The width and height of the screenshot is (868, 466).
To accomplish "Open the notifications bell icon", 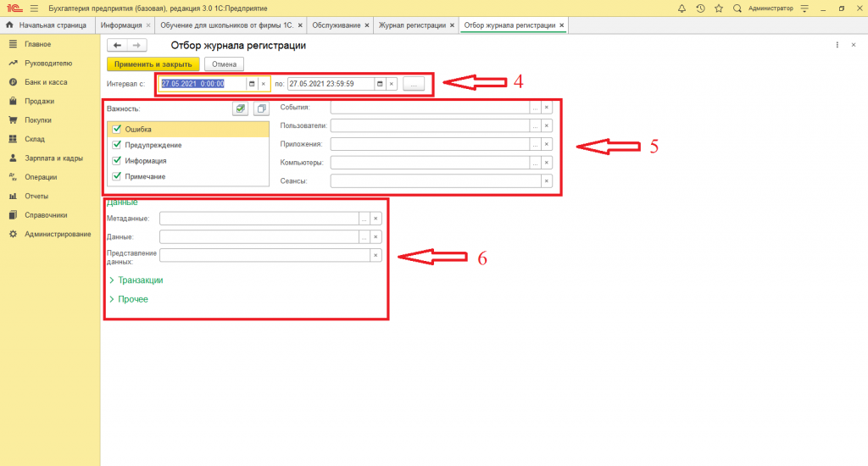I will [x=682, y=8].
